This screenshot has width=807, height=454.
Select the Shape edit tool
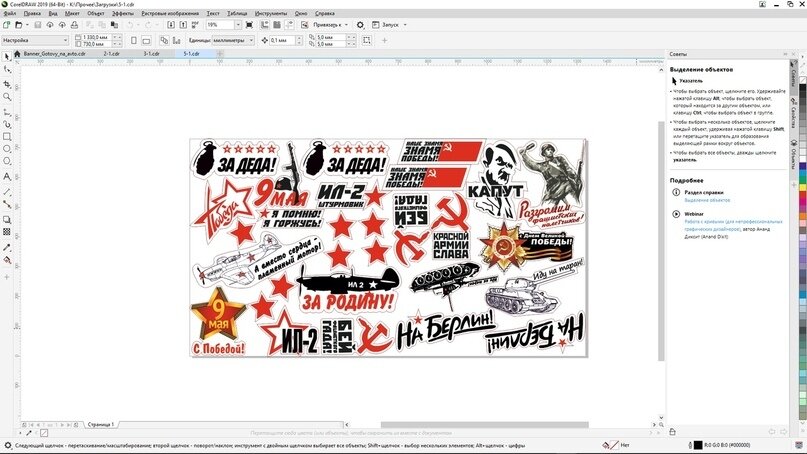[x=7, y=69]
